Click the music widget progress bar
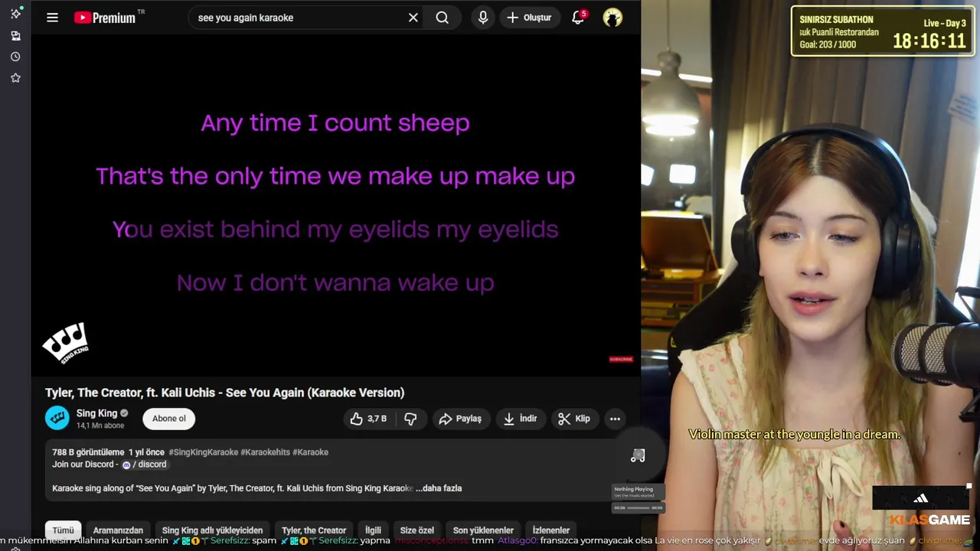Screen dimensions: 980x551 point(638,507)
